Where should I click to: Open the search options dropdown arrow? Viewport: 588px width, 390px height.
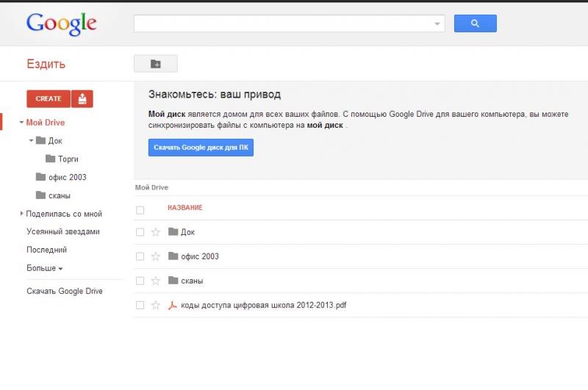point(437,24)
